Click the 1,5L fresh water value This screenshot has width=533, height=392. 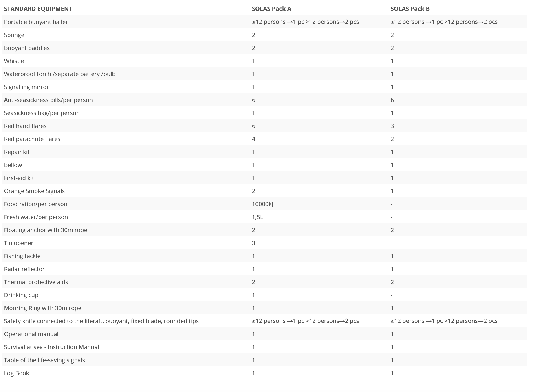[258, 217]
